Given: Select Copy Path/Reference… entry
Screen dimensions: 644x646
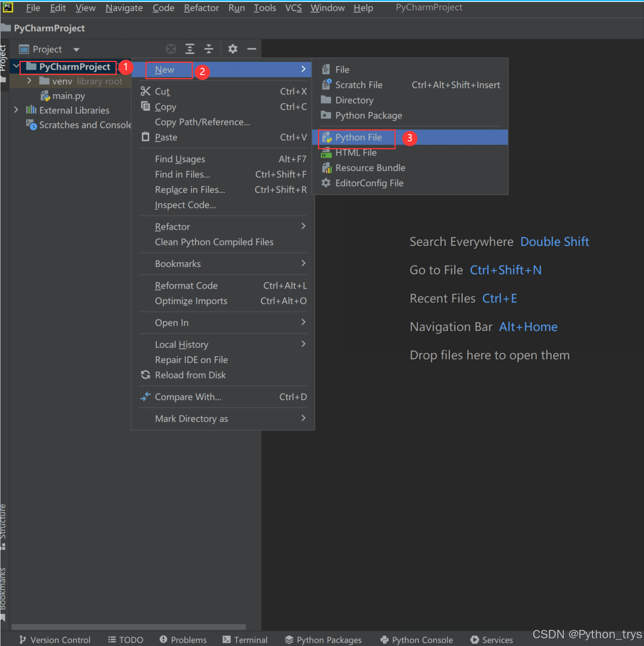Looking at the screenshot, I should click(223, 122).
